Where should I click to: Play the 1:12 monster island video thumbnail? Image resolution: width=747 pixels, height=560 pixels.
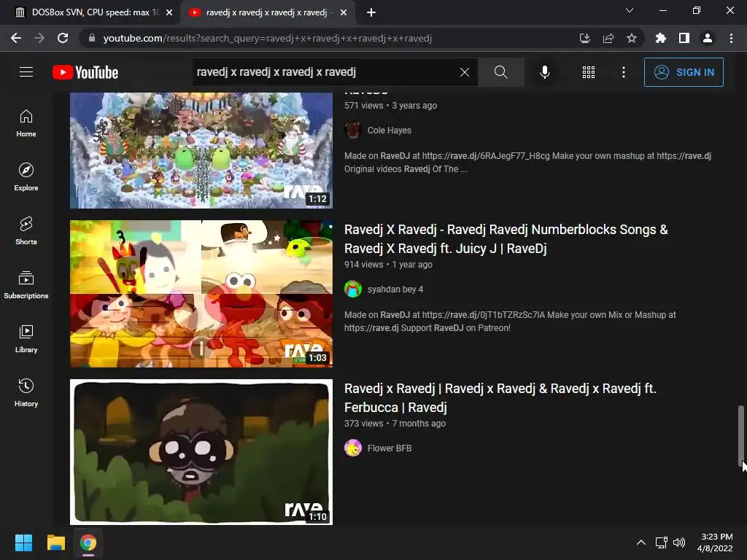tap(201, 150)
